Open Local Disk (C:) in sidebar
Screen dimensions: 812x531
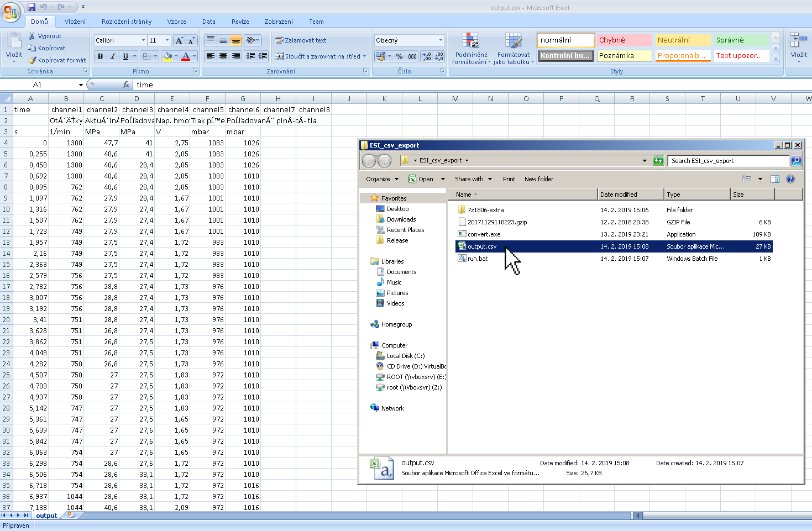pos(406,356)
